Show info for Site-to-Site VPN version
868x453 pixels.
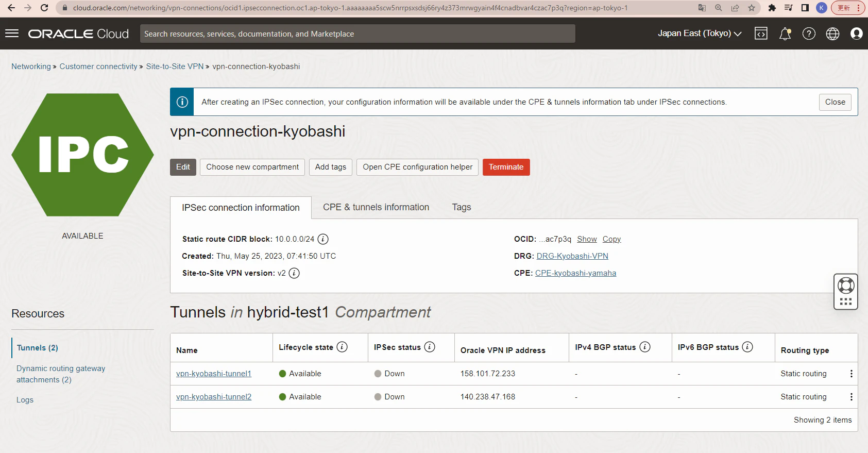tap(294, 273)
